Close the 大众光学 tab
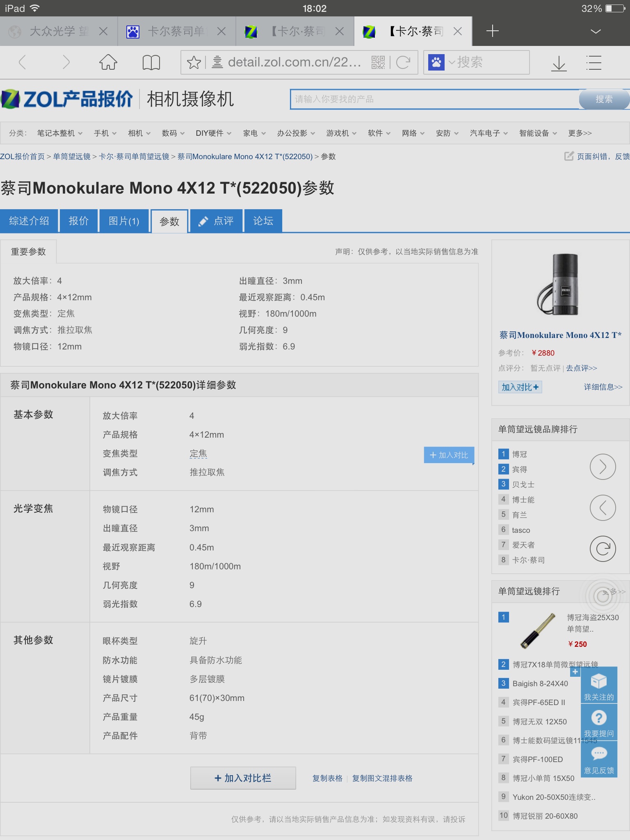 103,31
